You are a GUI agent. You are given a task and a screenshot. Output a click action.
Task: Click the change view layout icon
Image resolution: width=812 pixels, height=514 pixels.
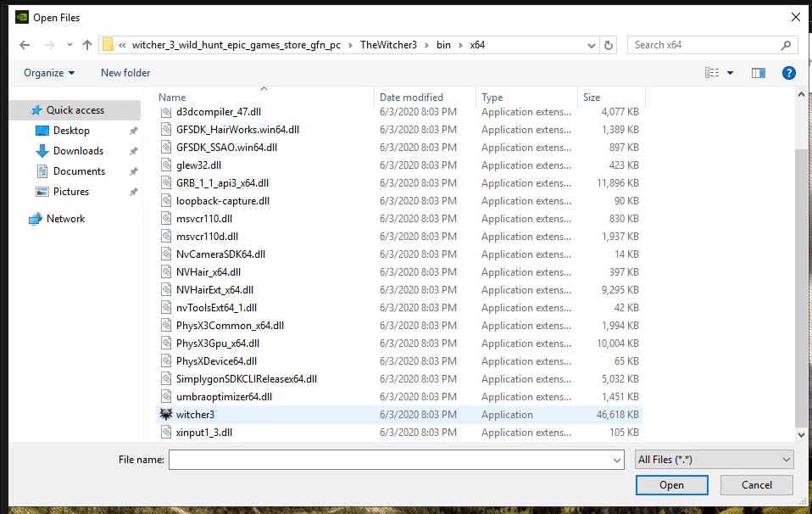point(712,73)
